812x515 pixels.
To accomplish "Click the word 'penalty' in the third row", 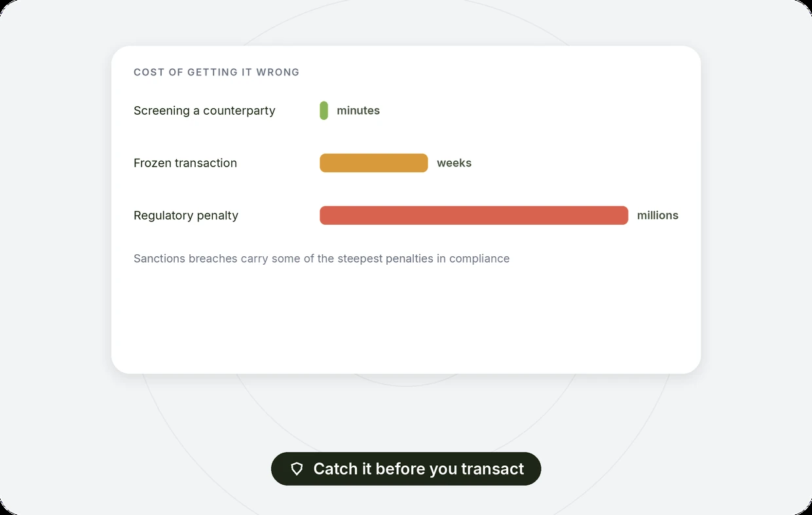I will [x=217, y=216].
